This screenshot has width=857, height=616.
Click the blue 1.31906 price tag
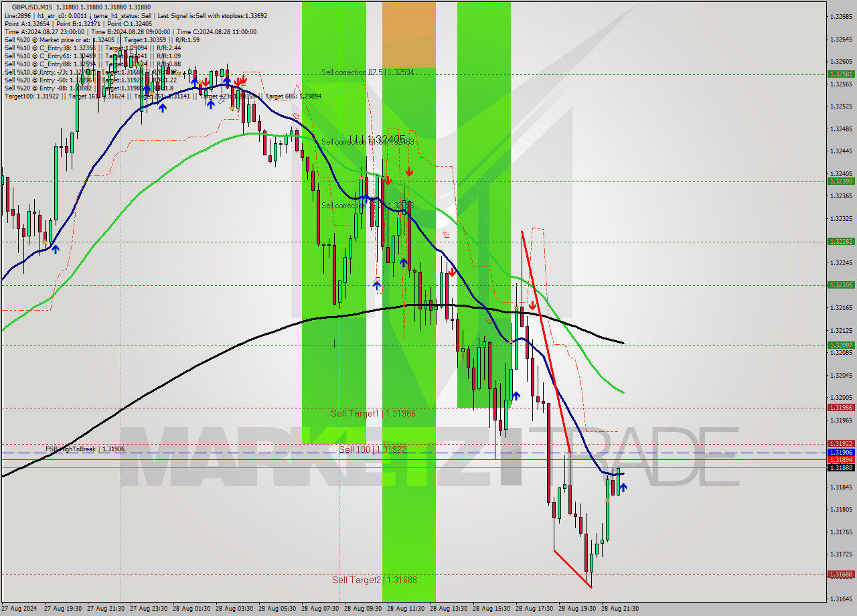[x=841, y=453]
